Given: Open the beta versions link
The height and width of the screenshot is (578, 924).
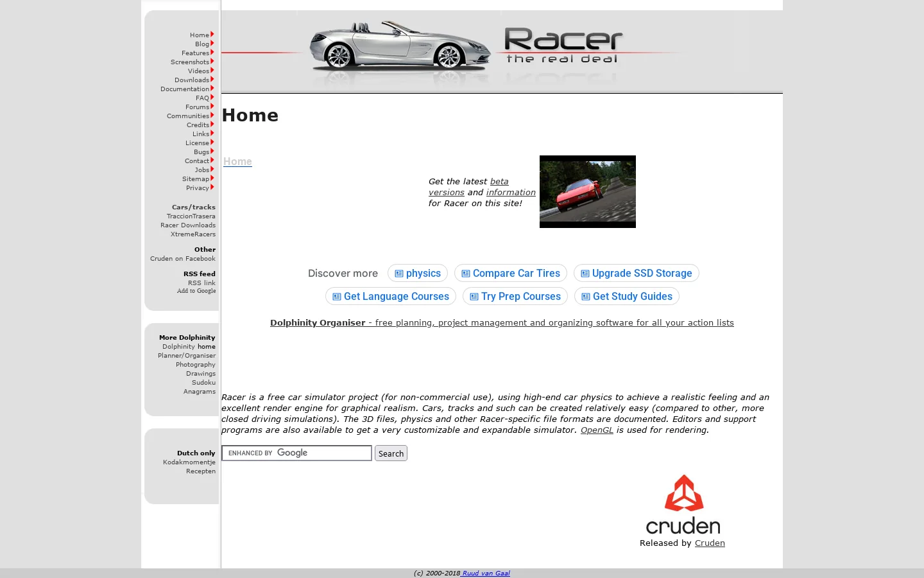Looking at the screenshot, I should [x=468, y=187].
